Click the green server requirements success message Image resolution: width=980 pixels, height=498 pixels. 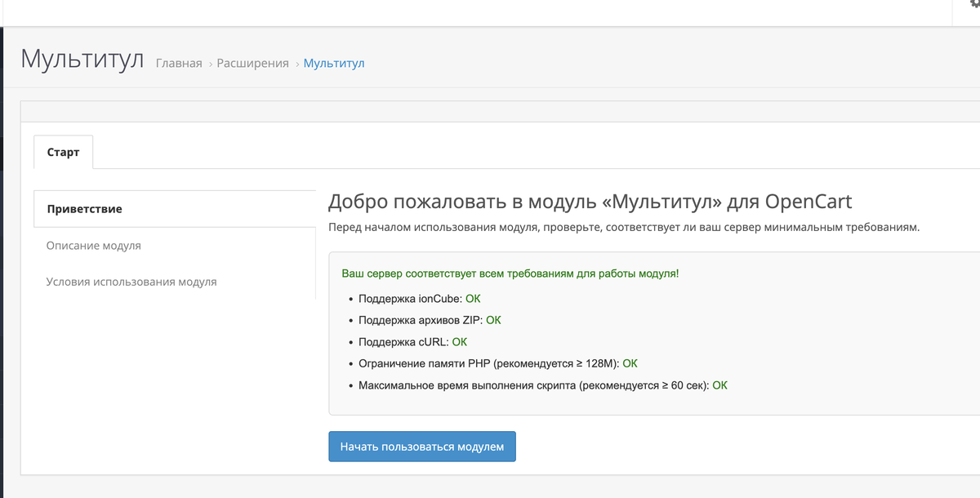[510, 273]
